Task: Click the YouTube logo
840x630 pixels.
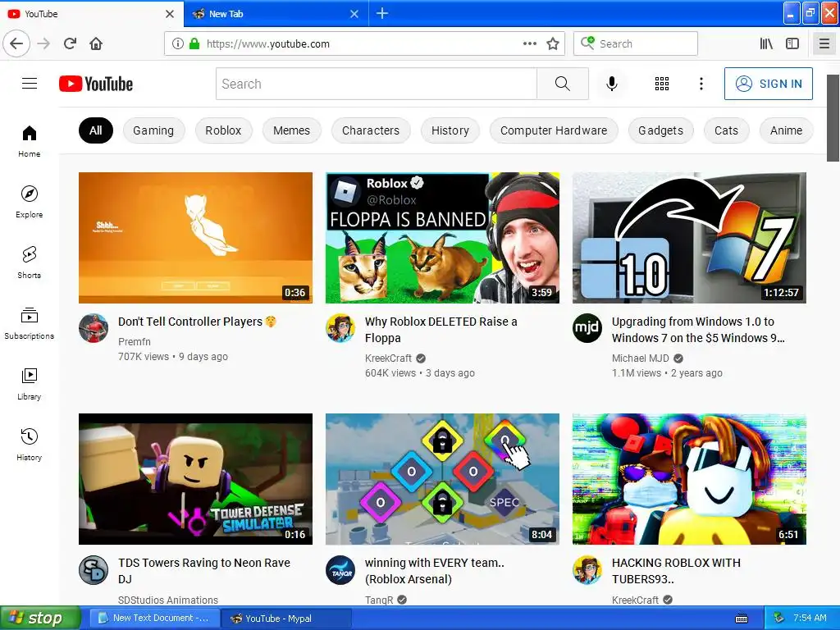Action: click(x=96, y=84)
